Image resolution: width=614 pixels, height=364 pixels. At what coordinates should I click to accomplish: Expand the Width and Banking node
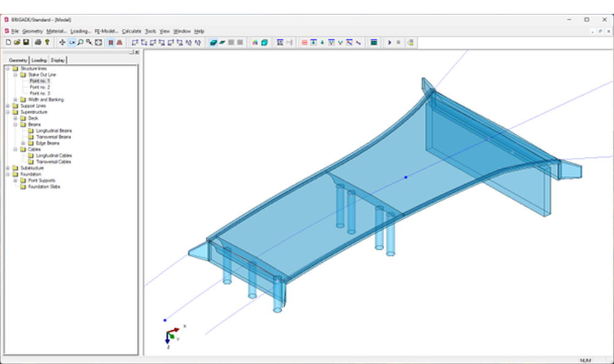(15, 99)
